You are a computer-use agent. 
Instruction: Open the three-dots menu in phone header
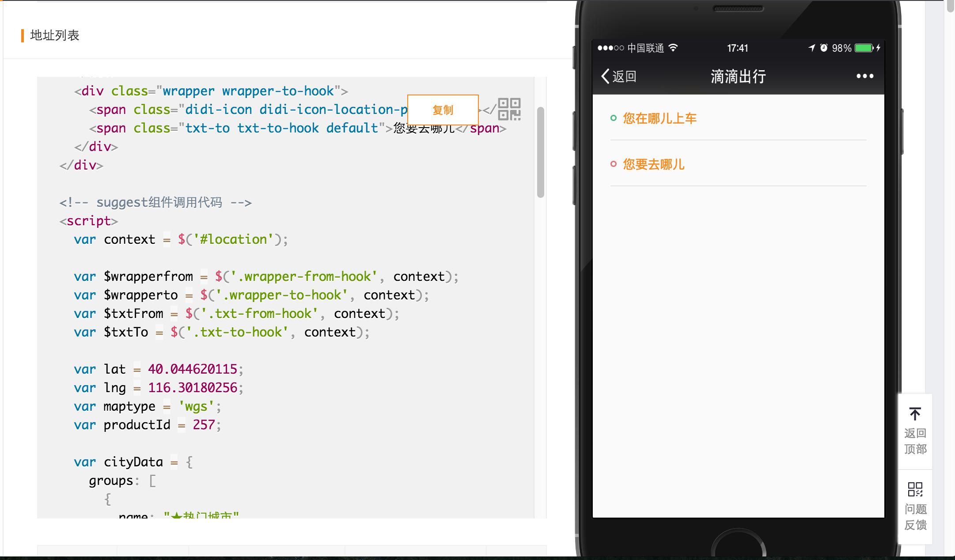click(x=864, y=76)
